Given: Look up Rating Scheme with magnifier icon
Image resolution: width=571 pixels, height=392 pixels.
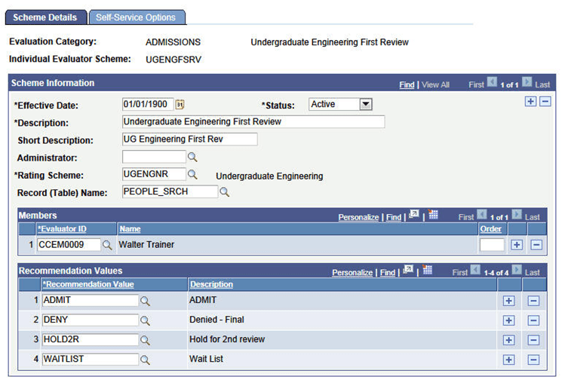Looking at the screenshot, I should 192,174.
